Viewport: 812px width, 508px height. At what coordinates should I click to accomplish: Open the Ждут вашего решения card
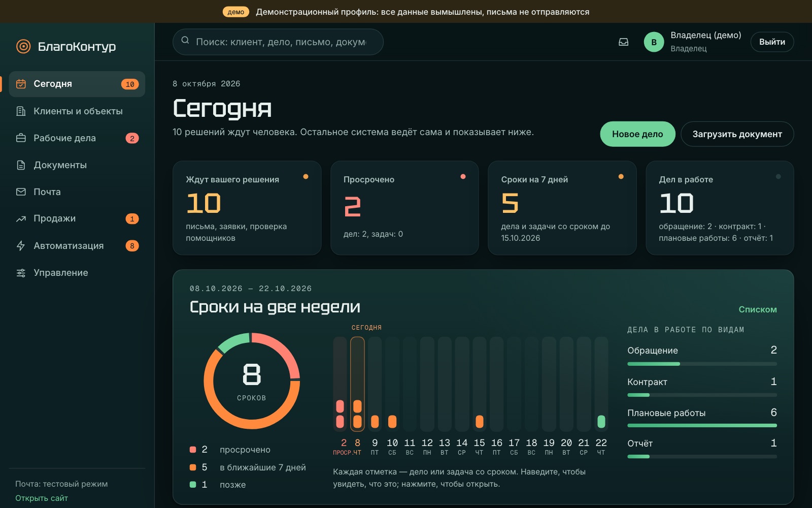(x=247, y=208)
